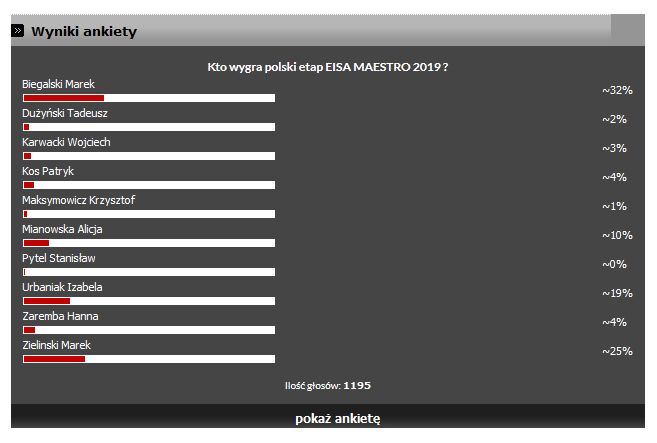Click the "Ilość głosów: 1195" vote count
The width and height of the screenshot is (657, 443).
[x=328, y=384]
